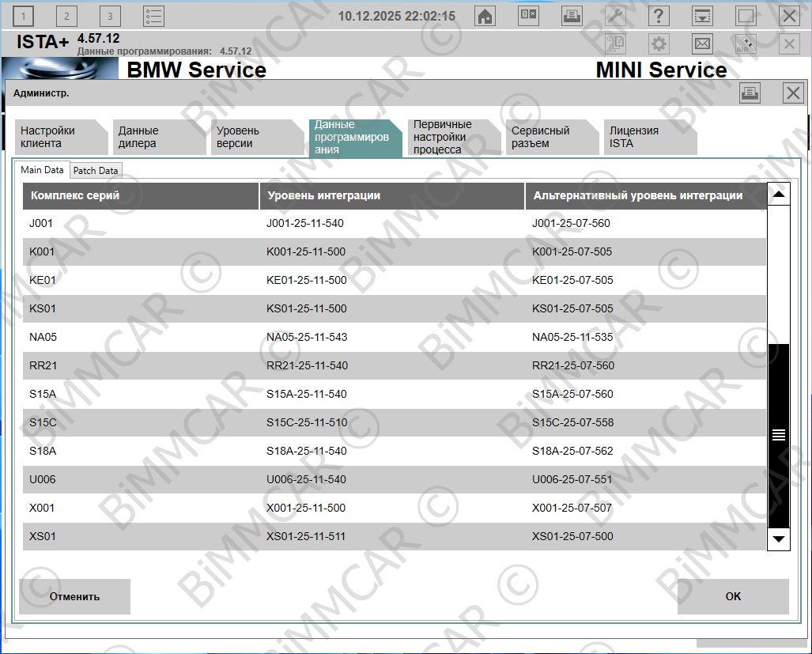Open settings gear icon
Image resolution: width=812 pixels, height=654 pixels.
pos(659,44)
